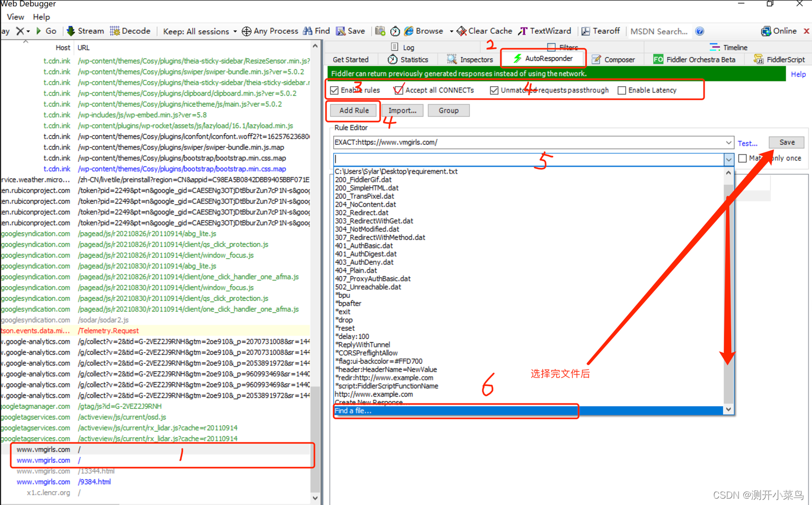Click the Browse toolbar button

click(x=424, y=31)
